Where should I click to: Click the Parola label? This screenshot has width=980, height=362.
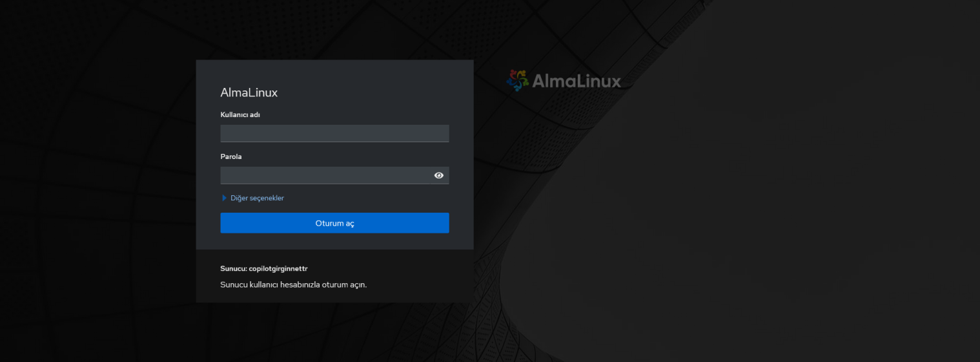point(231,156)
